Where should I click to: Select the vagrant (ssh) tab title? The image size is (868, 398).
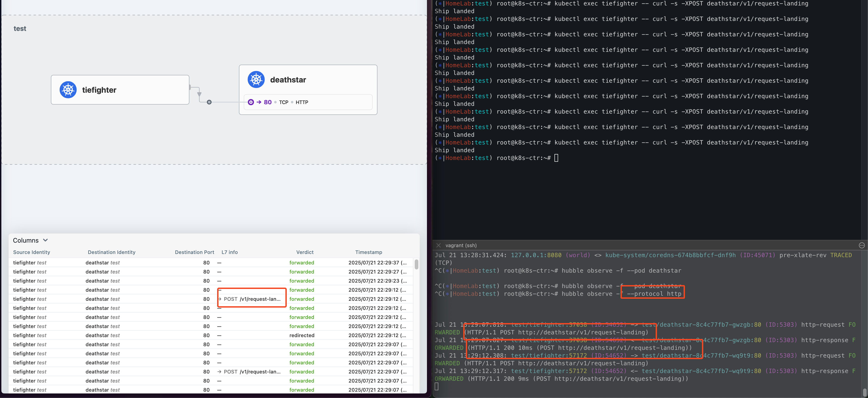coord(461,245)
